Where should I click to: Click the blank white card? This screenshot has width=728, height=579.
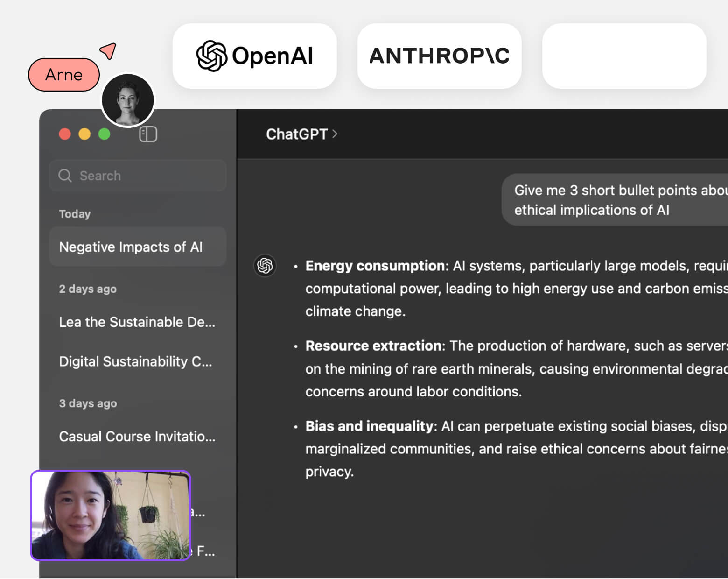point(624,56)
